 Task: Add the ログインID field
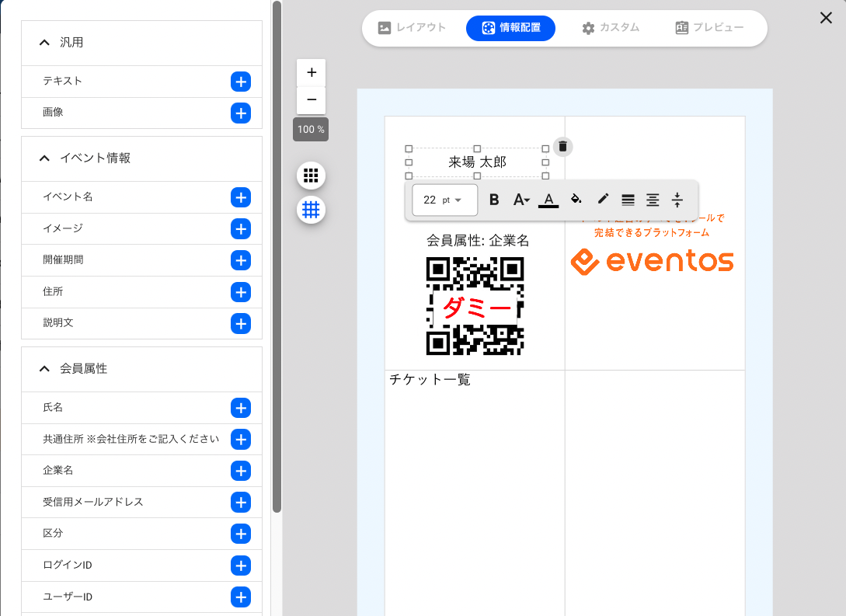tap(241, 566)
